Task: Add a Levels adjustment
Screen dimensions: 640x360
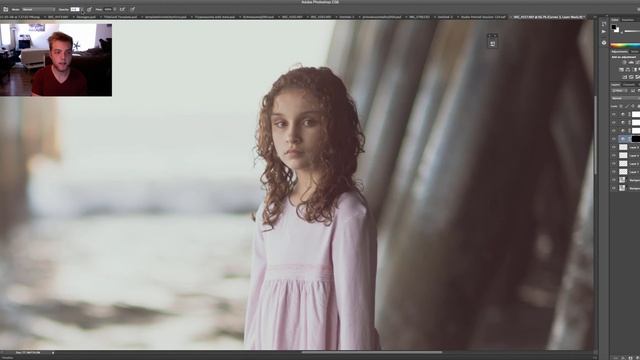Action: click(x=631, y=62)
